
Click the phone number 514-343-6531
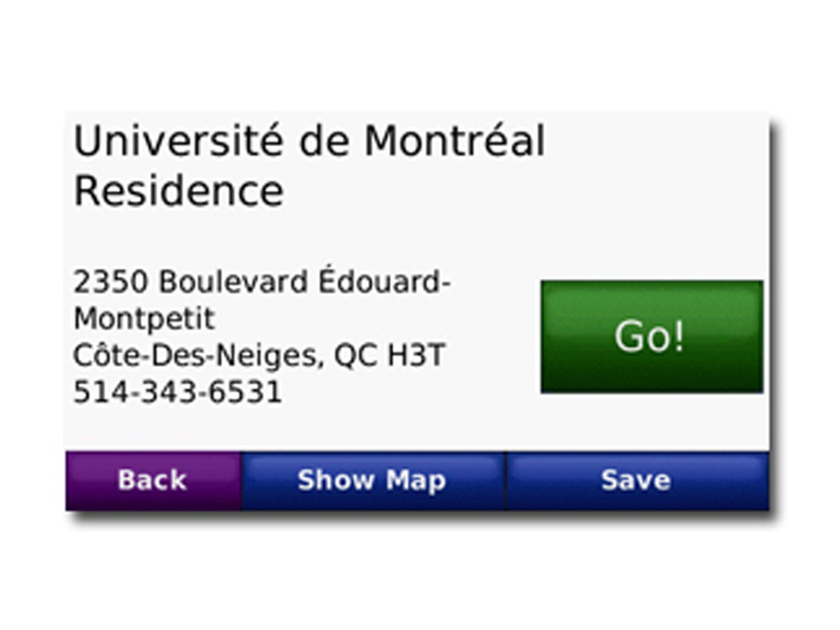tap(177, 392)
